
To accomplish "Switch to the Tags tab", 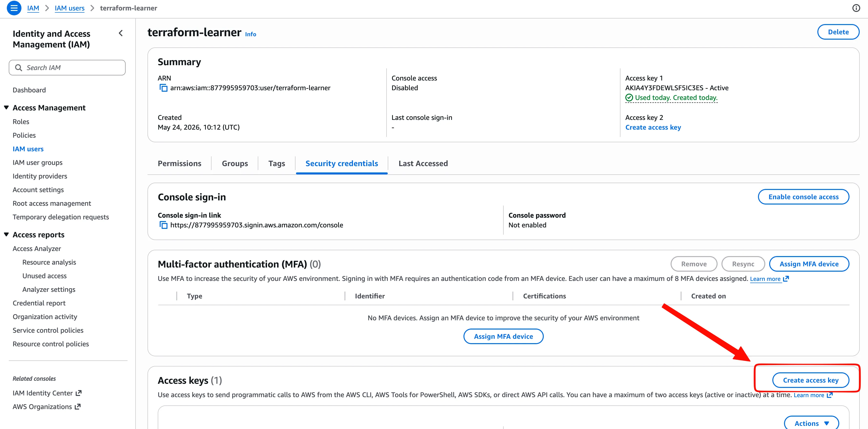I will [x=277, y=163].
